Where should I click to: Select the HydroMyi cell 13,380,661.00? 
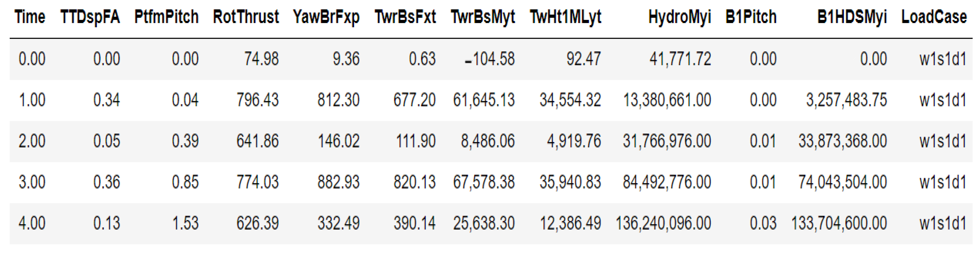coord(667,100)
